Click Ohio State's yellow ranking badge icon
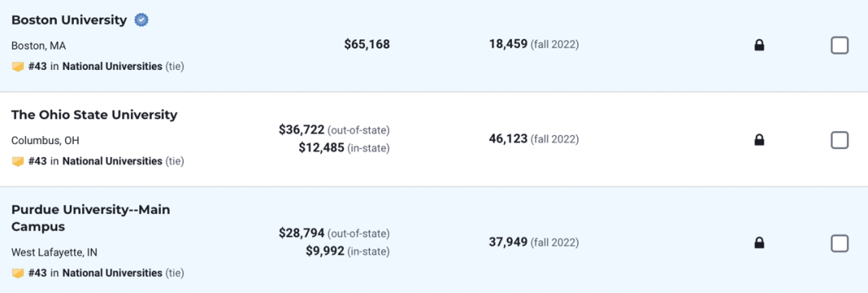The height and width of the screenshot is (293, 868). point(18,162)
